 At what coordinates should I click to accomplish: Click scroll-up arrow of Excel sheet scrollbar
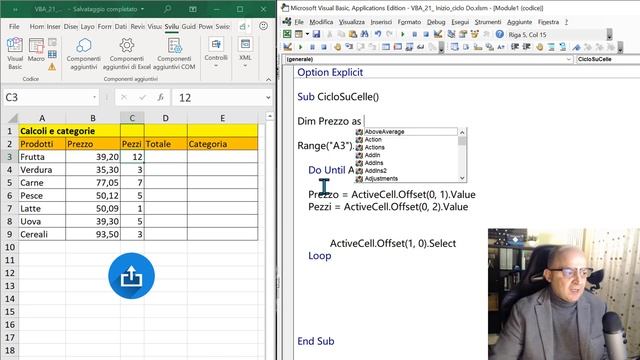269,117
